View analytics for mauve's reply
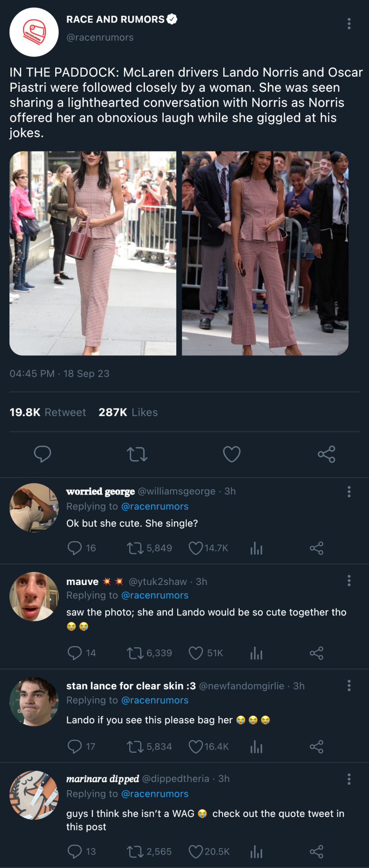Image resolution: width=369 pixels, height=868 pixels. pos(256,653)
